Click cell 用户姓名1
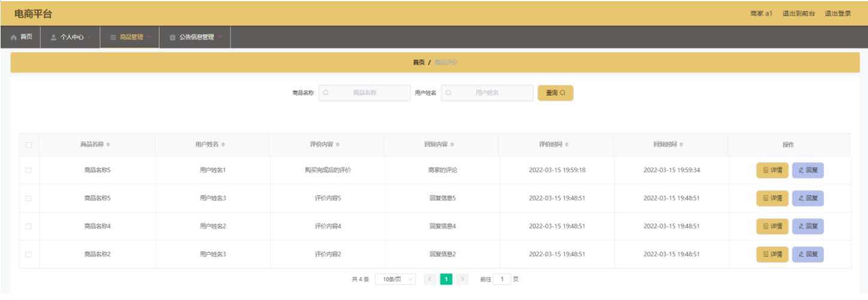The height and width of the screenshot is (300, 868). click(213, 170)
